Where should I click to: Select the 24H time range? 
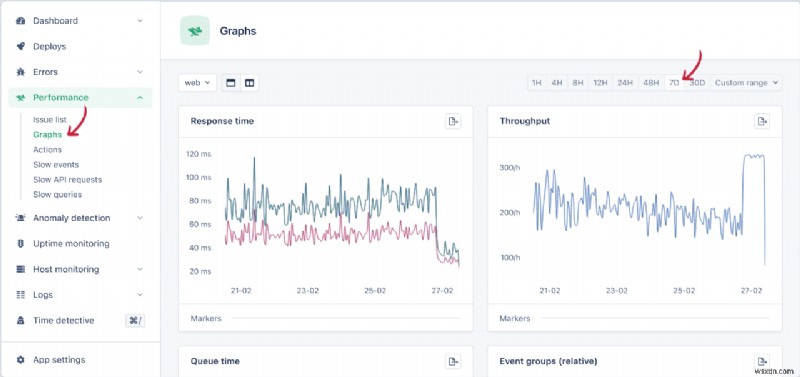pyautogui.click(x=625, y=83)
